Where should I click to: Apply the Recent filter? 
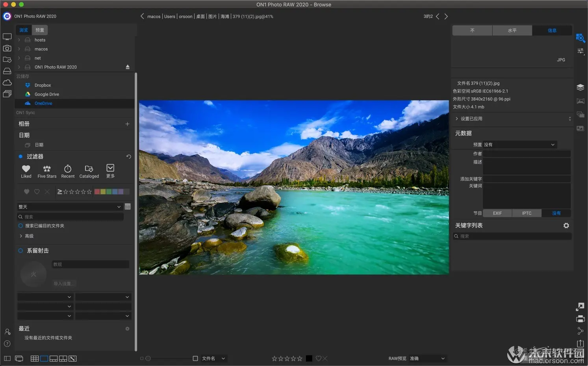68,171
